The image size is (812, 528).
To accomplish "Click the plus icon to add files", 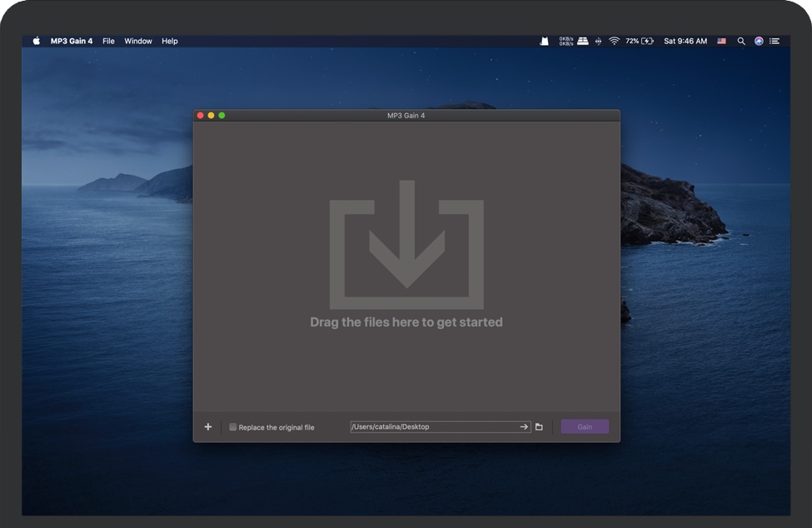I will pyautogui.click(x=208, y=427).
